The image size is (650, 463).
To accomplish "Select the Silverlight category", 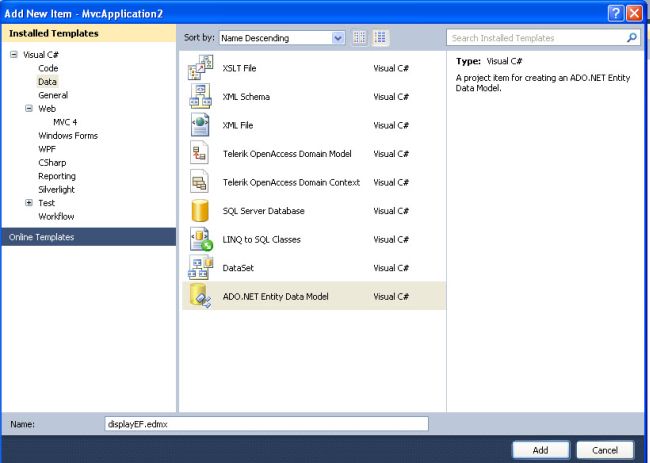I will [56, 189].
